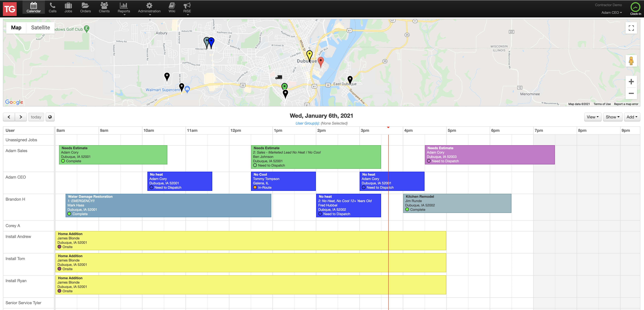The image size is (644, 310).
Task: Expand the Reports dropdown menu
Action: coord(124,9)
